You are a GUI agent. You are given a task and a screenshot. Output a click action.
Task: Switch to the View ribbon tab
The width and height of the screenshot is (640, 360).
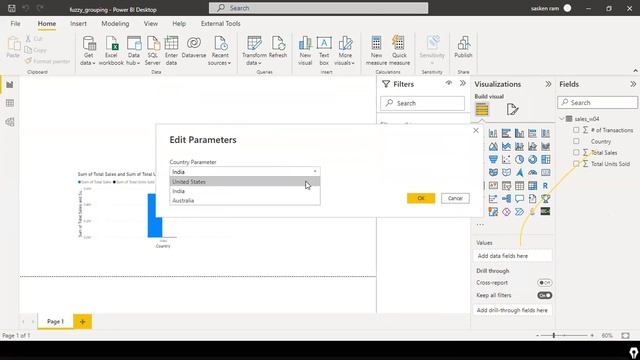click(151, 24)
